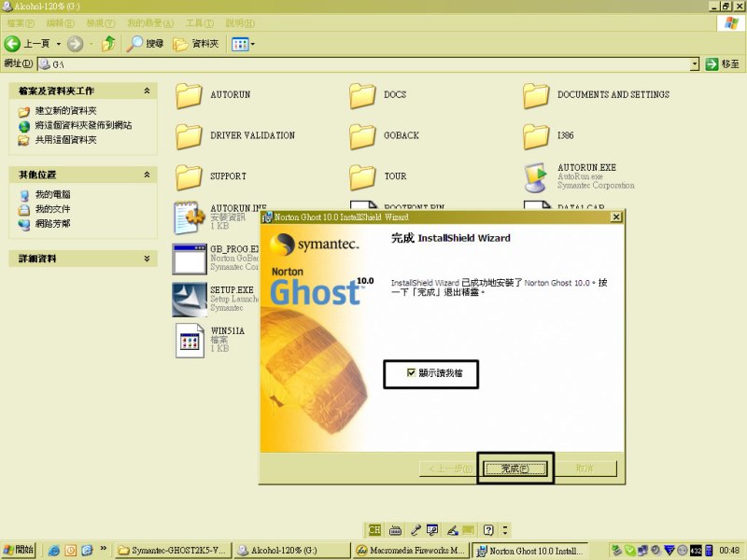Switch to Macromedia Fireworks taskbar button
The width and height of the screenshot is (747, 560).
(x=411, y=551)
